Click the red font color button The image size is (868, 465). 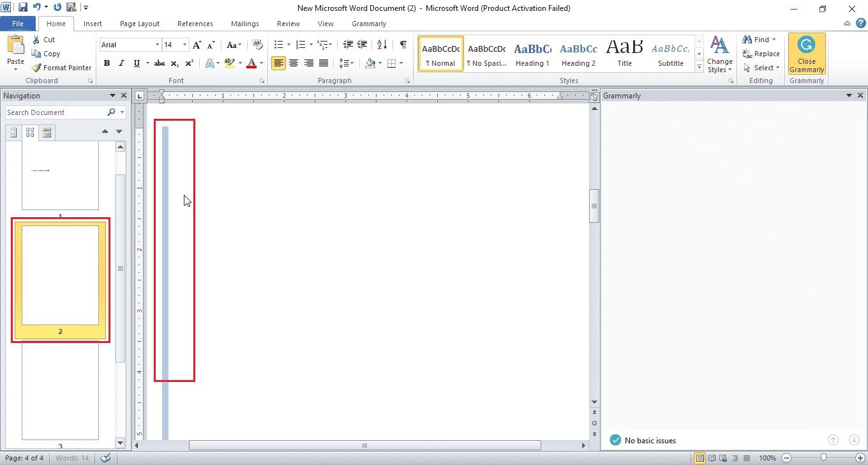pyautogui.click(x=251, y=63)
